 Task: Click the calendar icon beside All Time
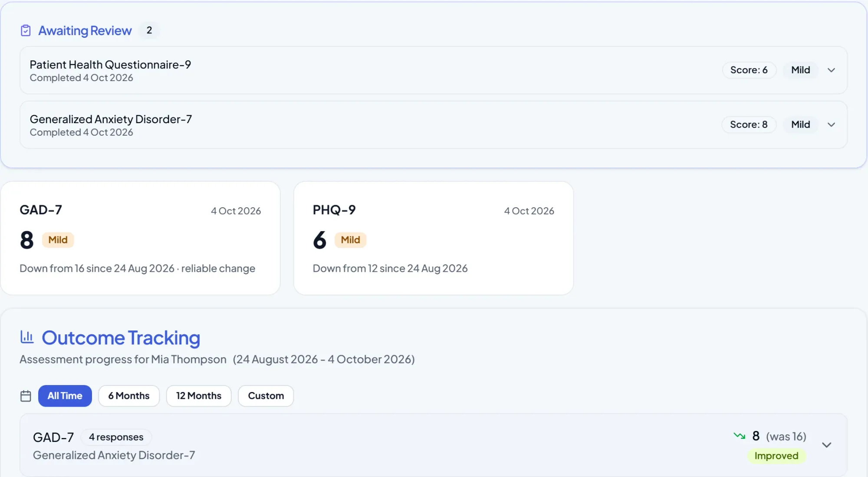tap(26, 396)
